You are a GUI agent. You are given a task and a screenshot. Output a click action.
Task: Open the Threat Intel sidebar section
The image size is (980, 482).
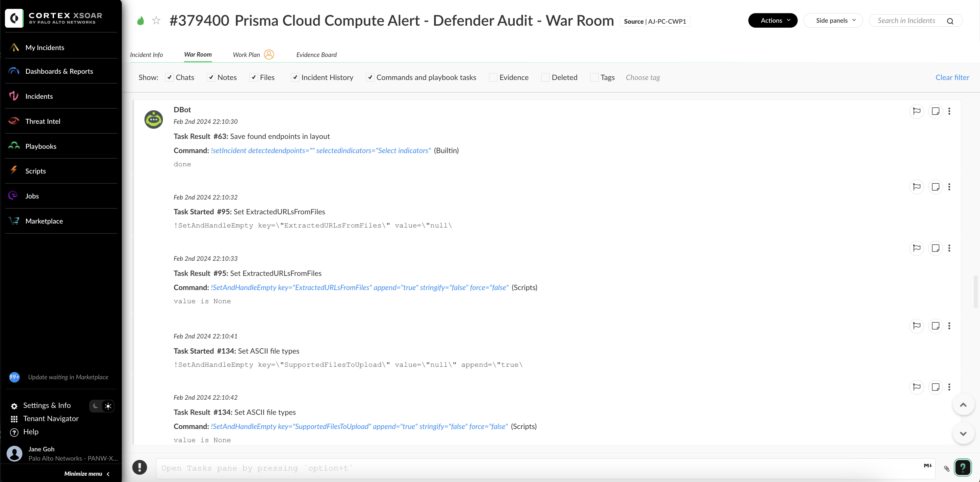[42, 121]
